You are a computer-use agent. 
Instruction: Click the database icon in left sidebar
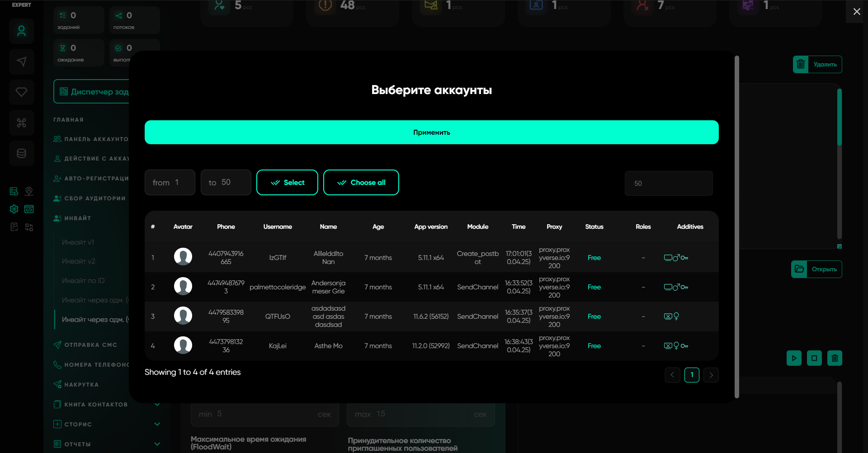[21, 154]
